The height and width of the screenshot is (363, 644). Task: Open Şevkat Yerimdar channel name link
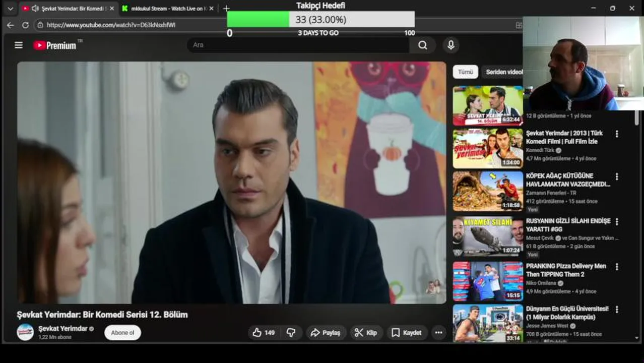pos(63,329)
